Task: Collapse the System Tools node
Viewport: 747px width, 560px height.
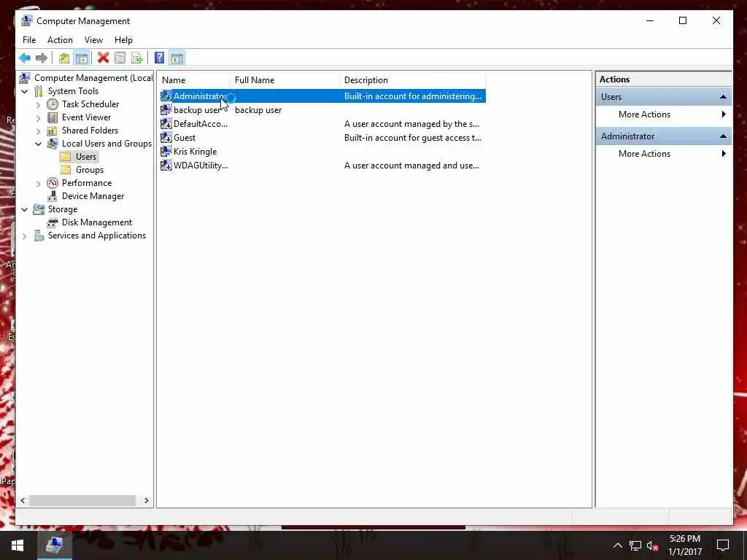Action: tap(24, 91)
